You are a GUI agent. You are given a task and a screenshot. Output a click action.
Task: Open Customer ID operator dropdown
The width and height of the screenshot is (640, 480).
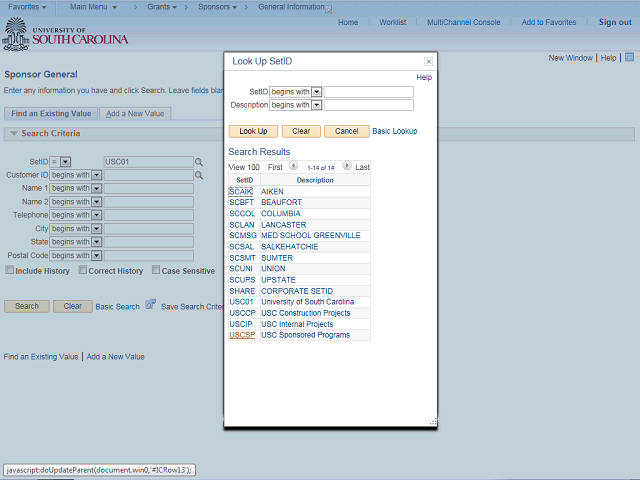pos(96,175)
